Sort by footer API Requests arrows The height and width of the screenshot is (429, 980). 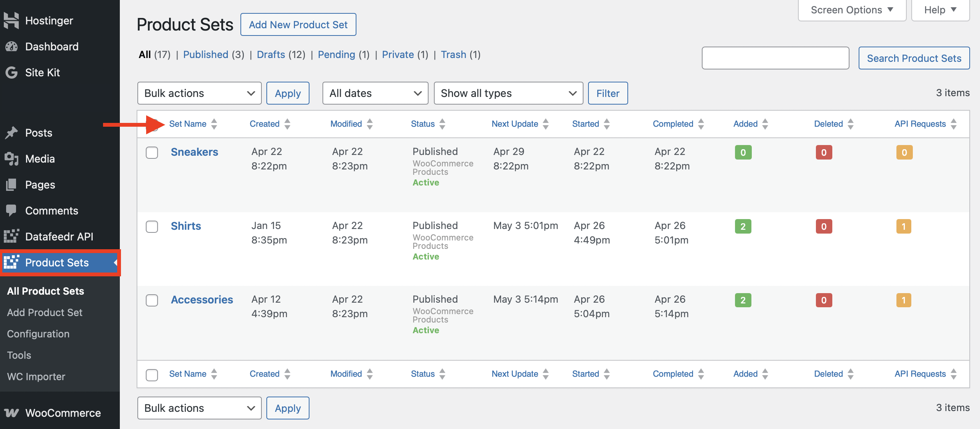click(954, 374)
